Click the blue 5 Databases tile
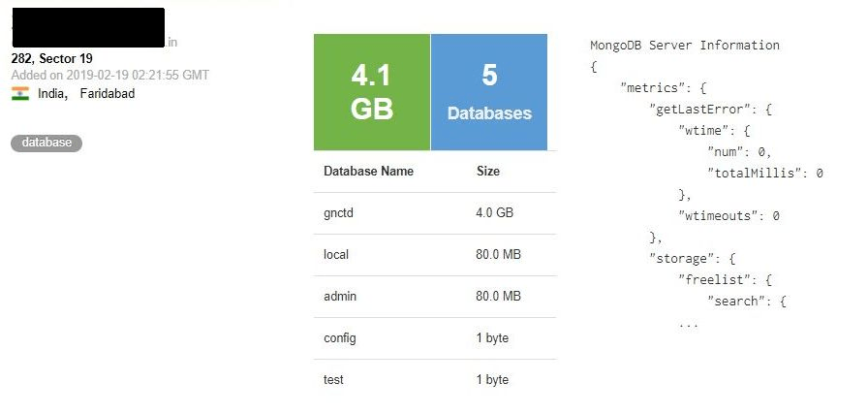868x414 pixels. point(489,92)
